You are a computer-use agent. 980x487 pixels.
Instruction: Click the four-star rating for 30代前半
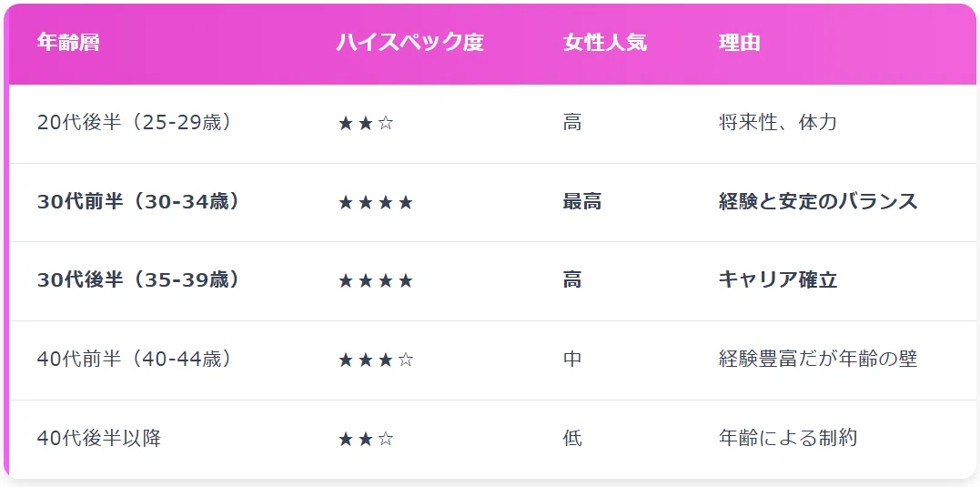pos(376,203)
